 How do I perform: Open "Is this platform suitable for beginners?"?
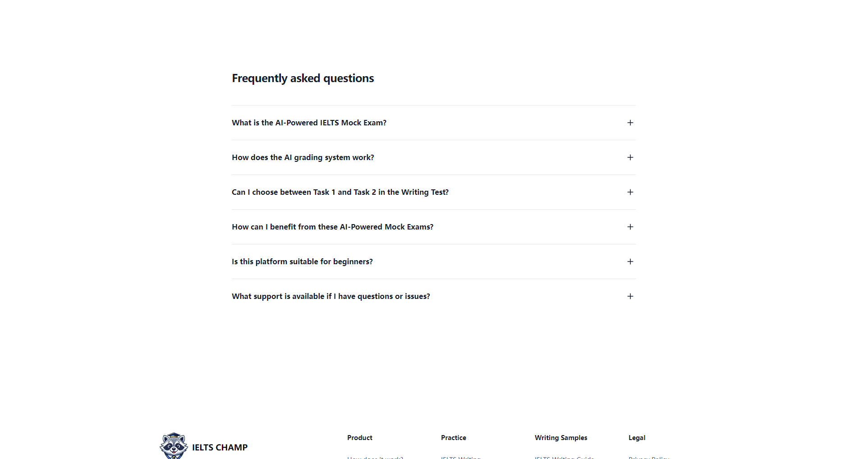(x=302, y=262)
